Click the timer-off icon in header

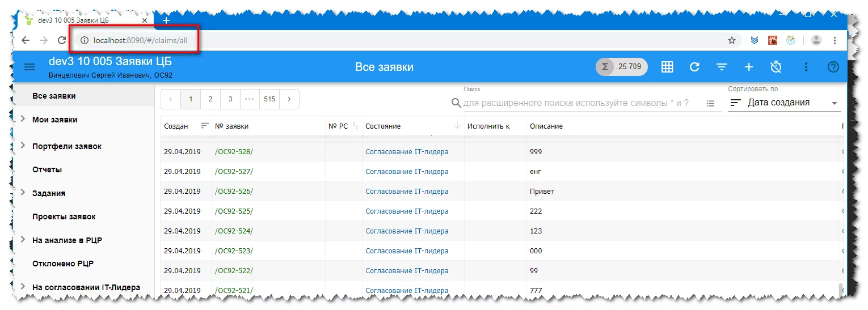[x=776, y=67]
